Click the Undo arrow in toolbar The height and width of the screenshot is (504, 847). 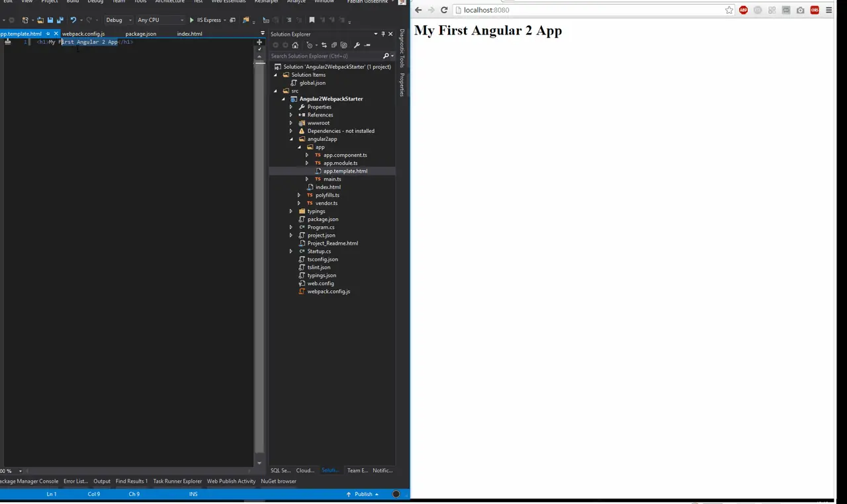(73, 20)
